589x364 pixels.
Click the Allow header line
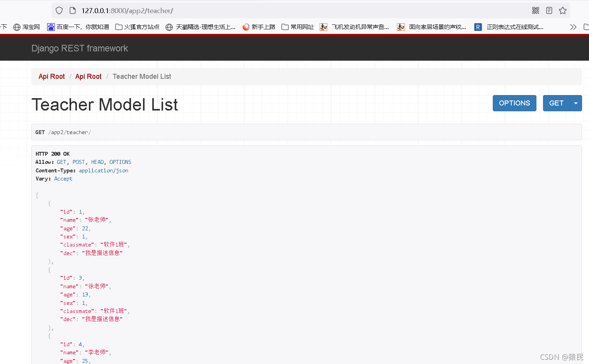(x=83, y=162)
